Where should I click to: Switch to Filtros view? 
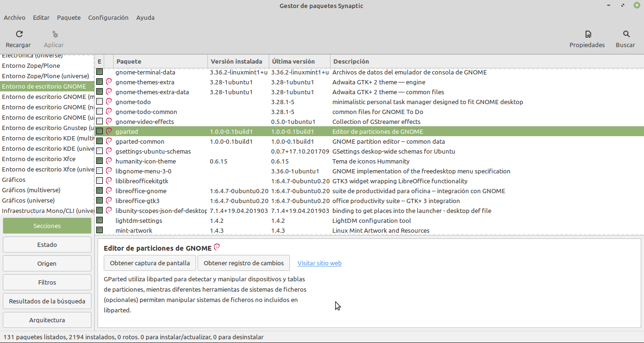click(x=47, y=282)
